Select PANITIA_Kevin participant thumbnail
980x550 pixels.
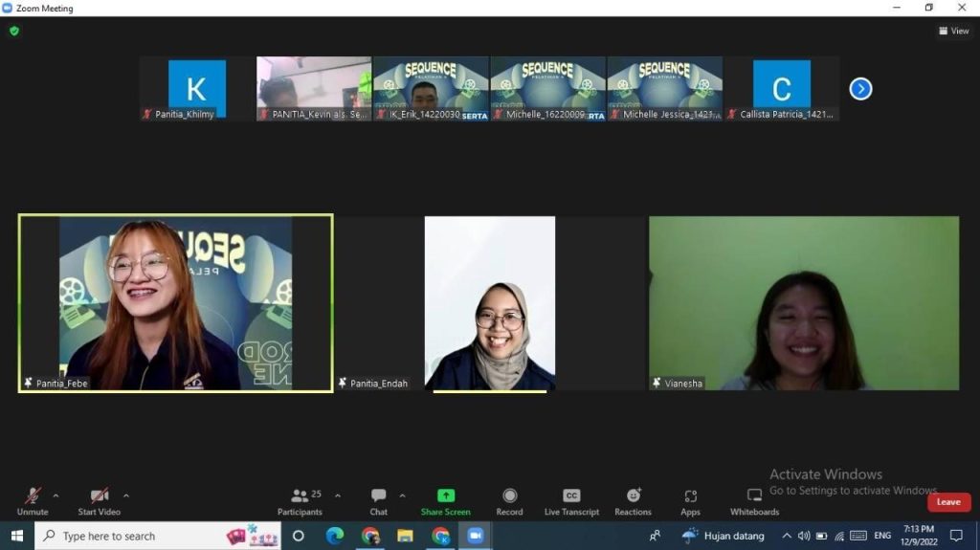314,89
